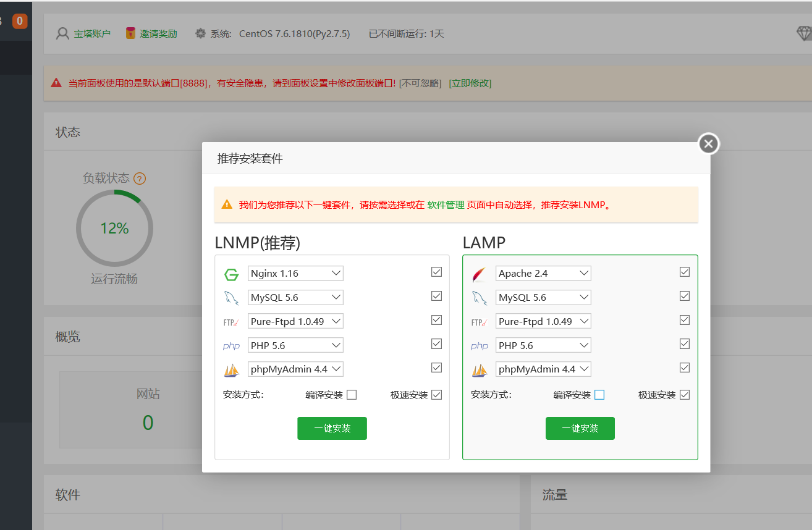Click the 不可忽略 text in port warning
812x530 pixels.
pos(420,83)
